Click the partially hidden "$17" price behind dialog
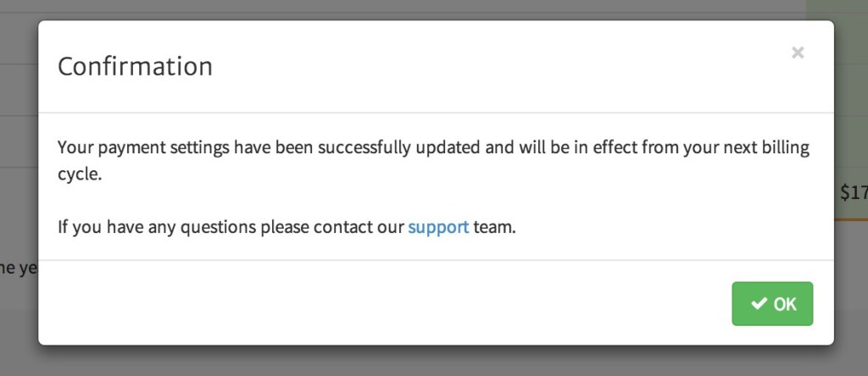 [853, 193]
